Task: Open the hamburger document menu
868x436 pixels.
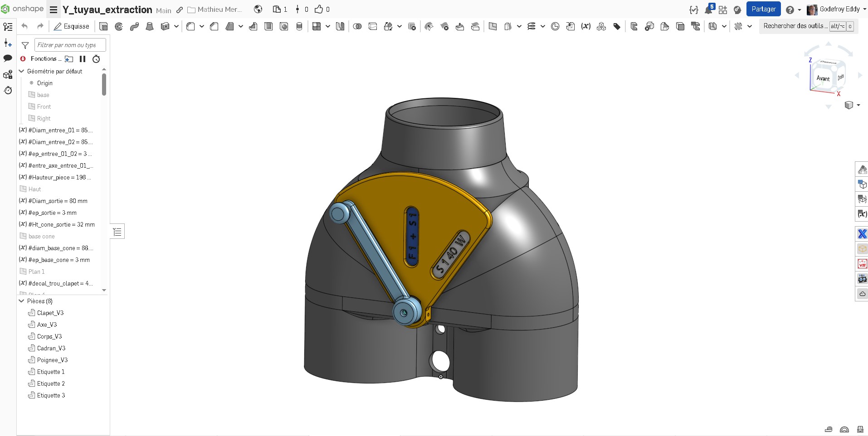Action: pos(54,10)
